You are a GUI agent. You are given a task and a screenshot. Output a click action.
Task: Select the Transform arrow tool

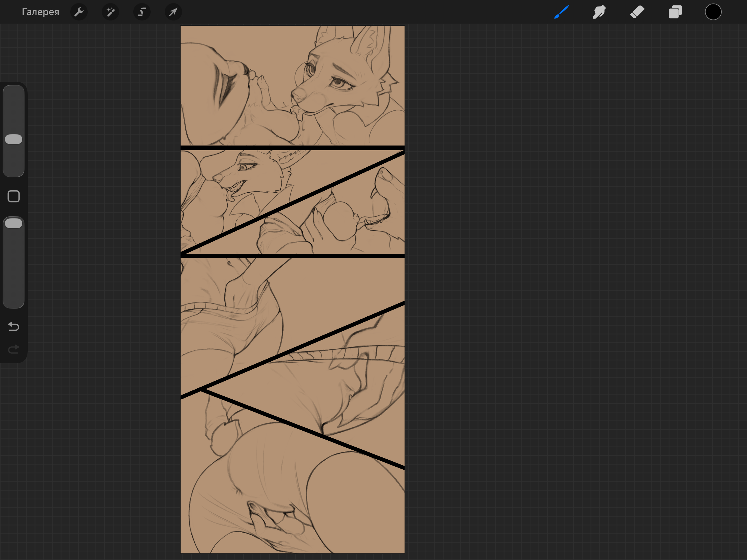173,12
